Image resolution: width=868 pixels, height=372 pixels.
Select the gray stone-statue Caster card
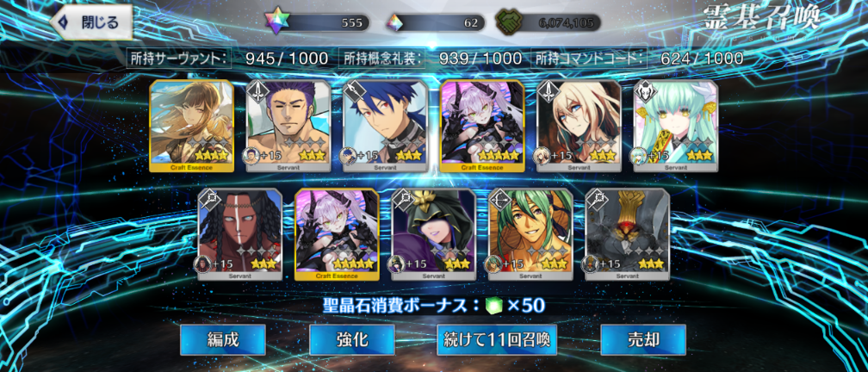click(x=627, y=235)
